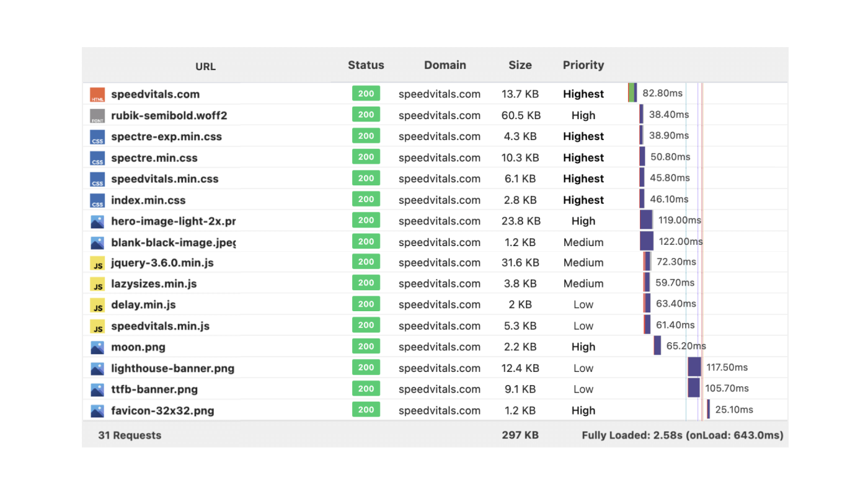Click the JS icon beside speedvitals.min.js
The width and height of the screenshot is (868, 496).
[97, 325]
